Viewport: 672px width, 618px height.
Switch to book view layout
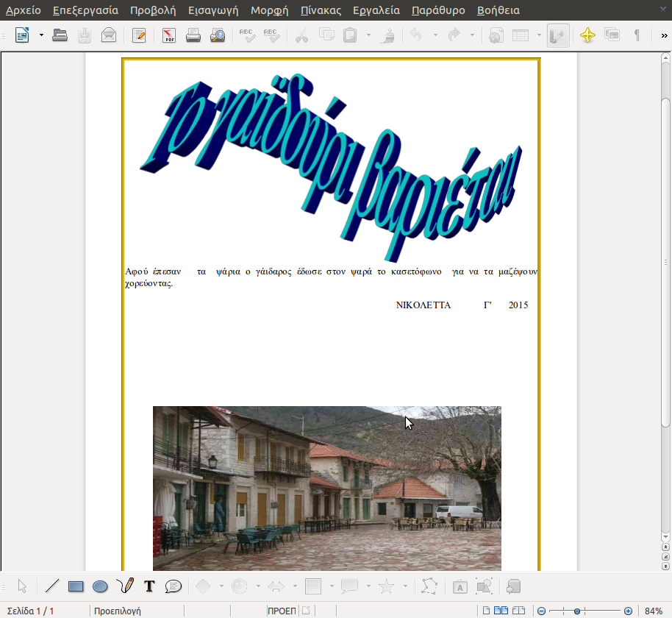coord(518,611)
